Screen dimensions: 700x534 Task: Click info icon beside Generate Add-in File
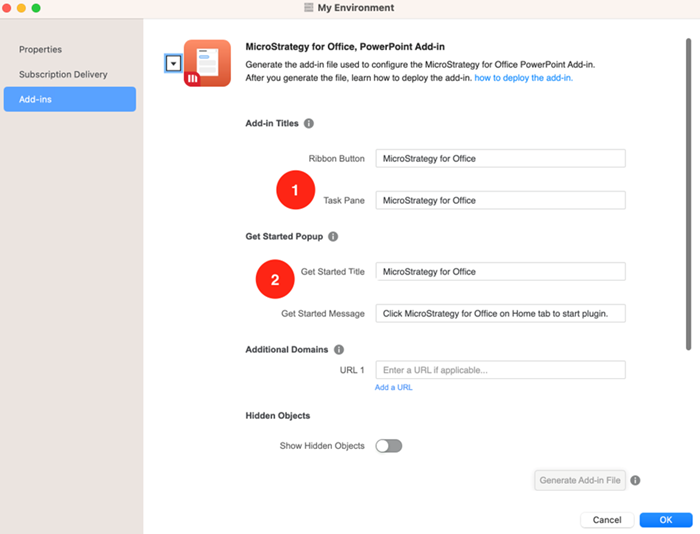636,480
